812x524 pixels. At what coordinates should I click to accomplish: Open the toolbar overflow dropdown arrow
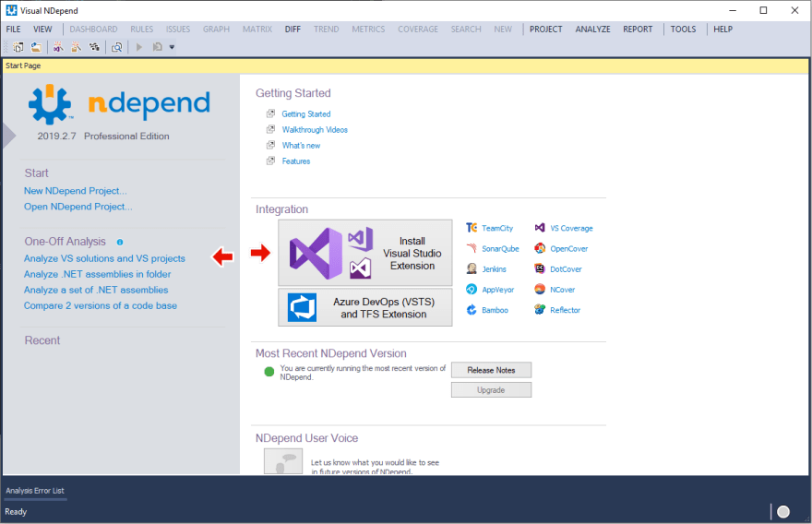coord(172,47)
